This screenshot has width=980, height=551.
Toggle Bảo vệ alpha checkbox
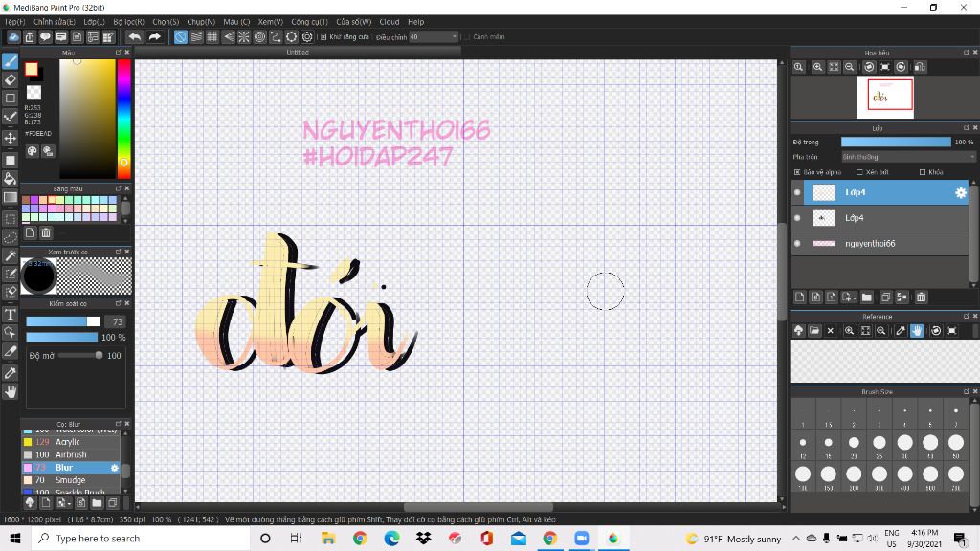[x=797, y=172]
